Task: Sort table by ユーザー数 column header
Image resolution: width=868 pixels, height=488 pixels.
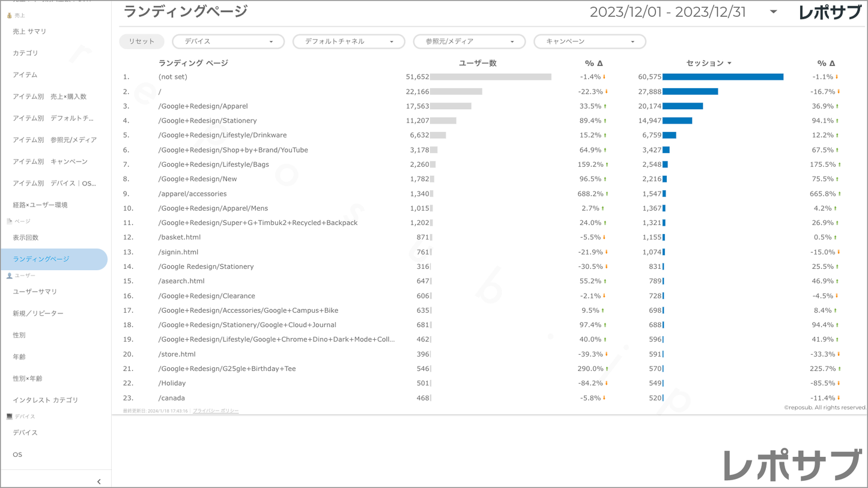Action: coord(477,63)
